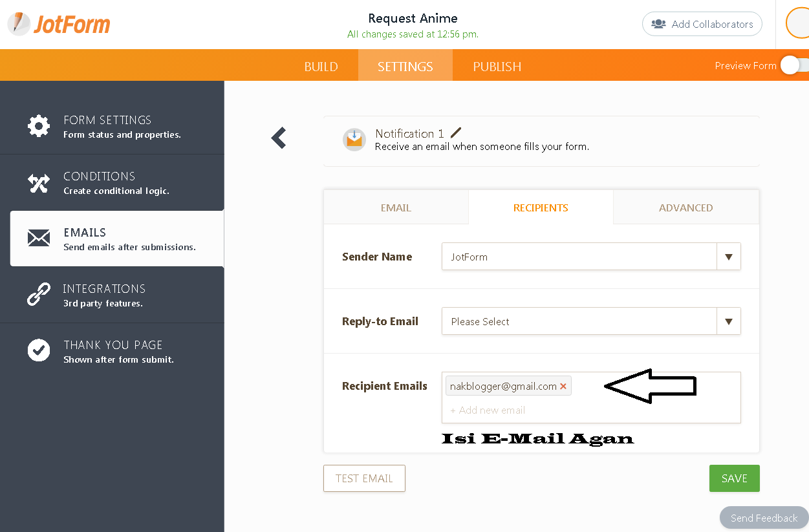Open the ADVANCED tab

pos(685,207)
